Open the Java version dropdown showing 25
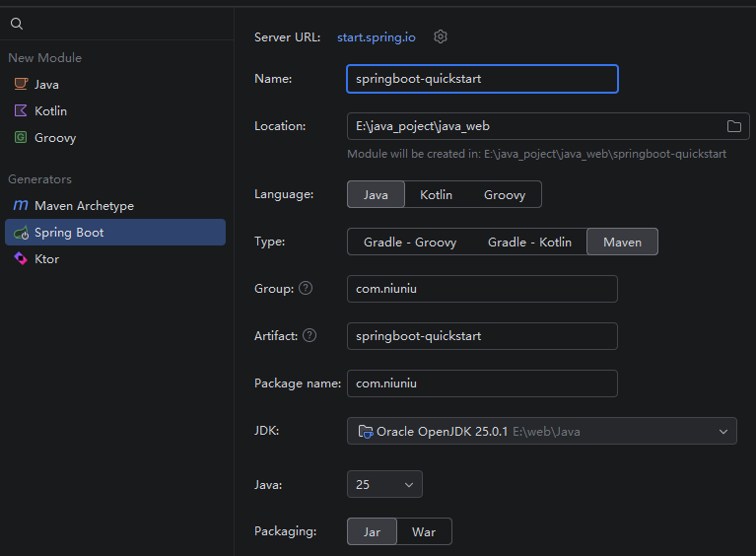Screen dimensions: 756x556 pyautogui.click(x=384, y=484)
